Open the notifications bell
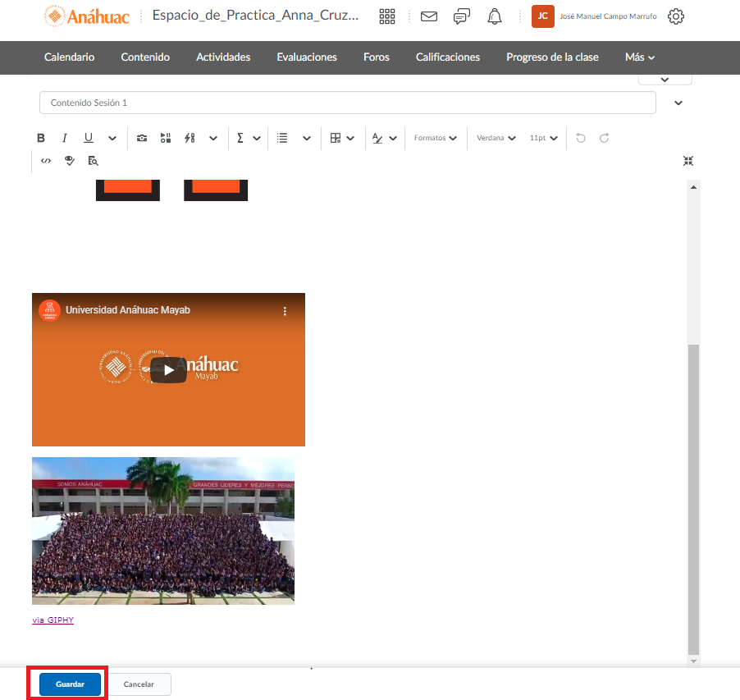 pos(495,16)
